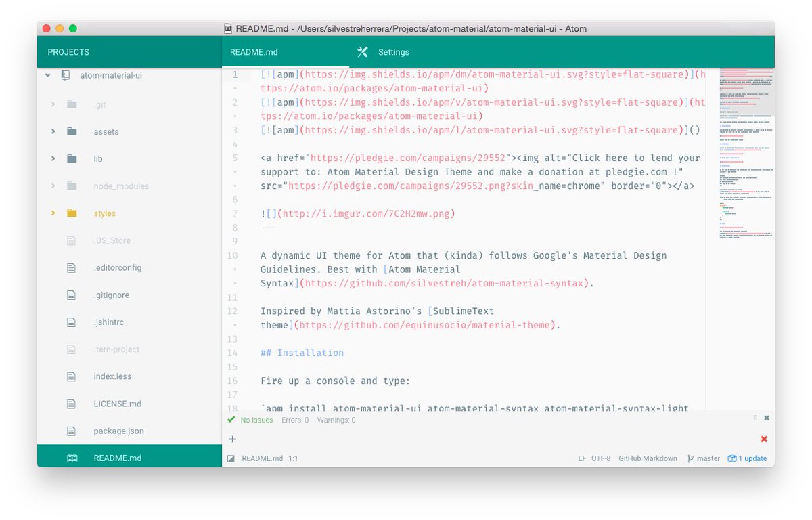Click the package icon beside 1 update
812x520 pixels.
pyautogui.click(x=731, y=458)
